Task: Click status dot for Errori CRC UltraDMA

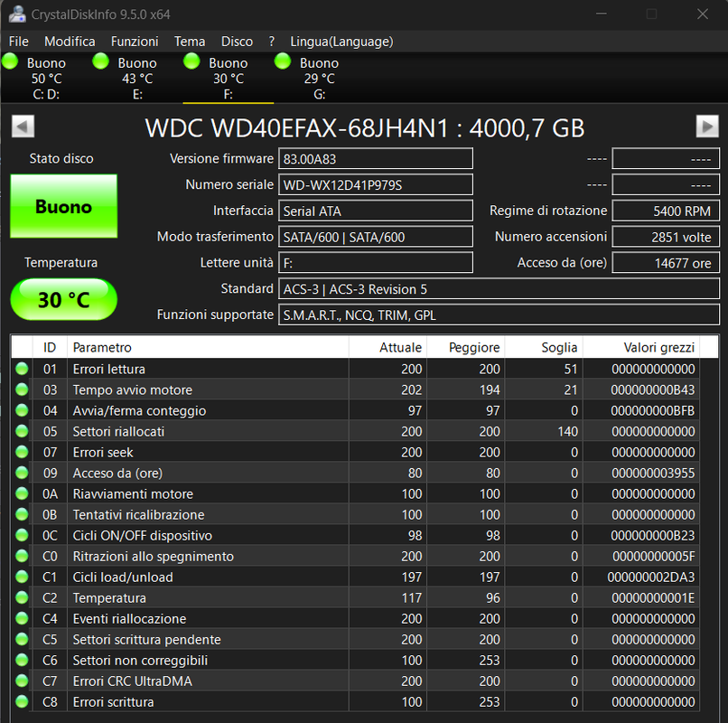Action: [22, 681]
